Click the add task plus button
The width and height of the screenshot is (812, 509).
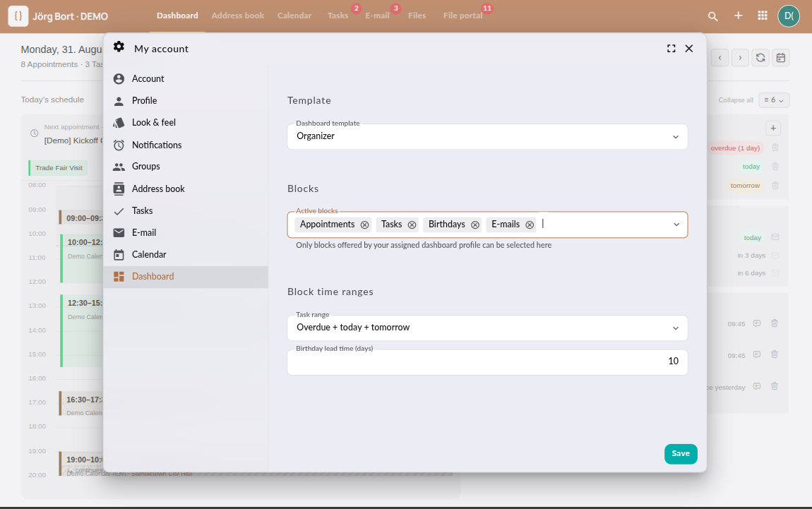click(772, 128)
